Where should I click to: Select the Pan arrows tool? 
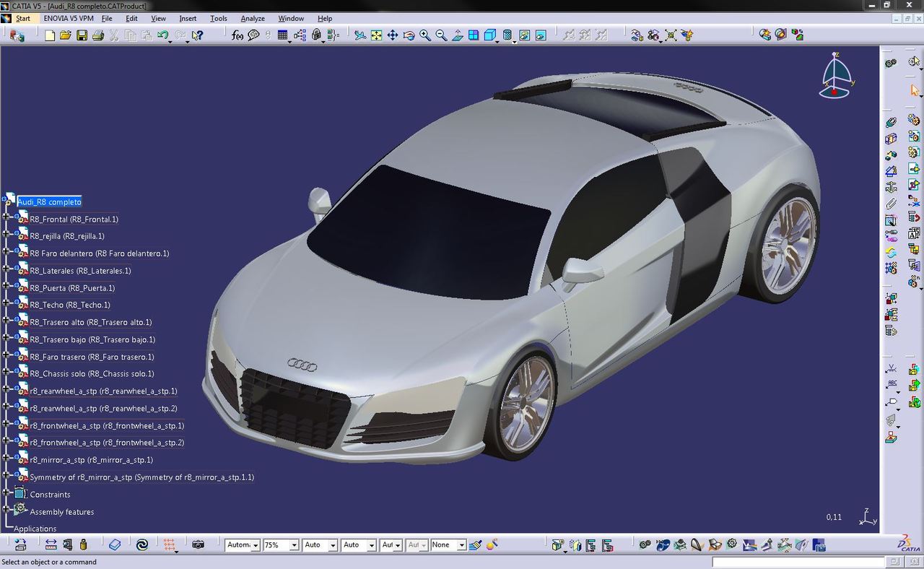pyautogui.click(x=393, y=35)
